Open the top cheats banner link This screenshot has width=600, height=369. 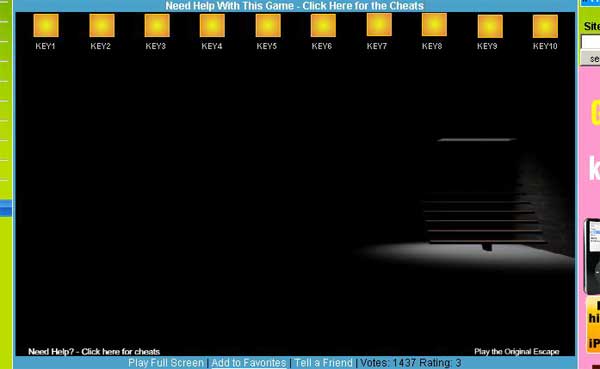(295, 6)
